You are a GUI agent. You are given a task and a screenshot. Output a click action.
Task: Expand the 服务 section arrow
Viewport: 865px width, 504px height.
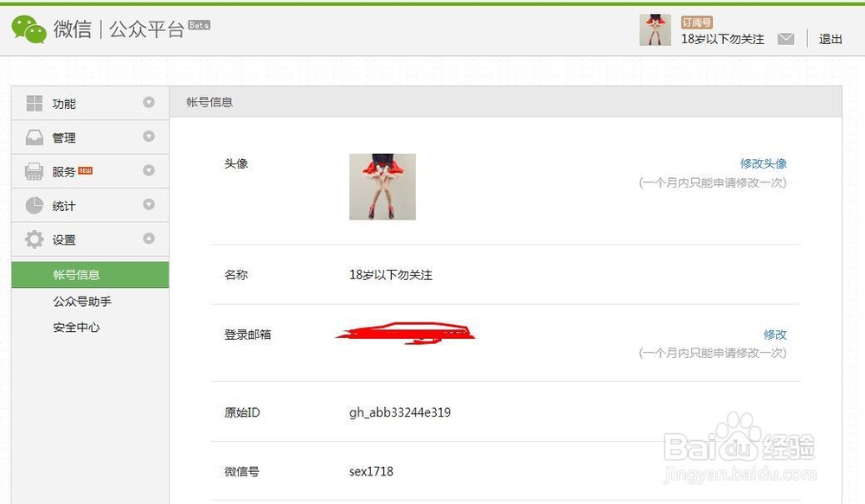[x=149, y=170]
